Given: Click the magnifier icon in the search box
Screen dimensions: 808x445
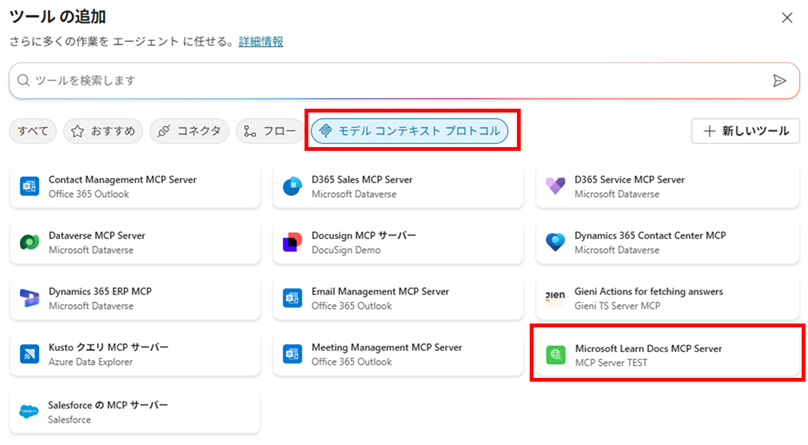Looking at the screenshot, I should point(23,80).
